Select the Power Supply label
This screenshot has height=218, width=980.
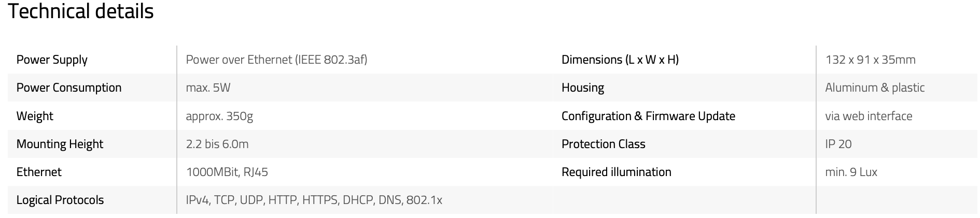click(x=52, y=60)
